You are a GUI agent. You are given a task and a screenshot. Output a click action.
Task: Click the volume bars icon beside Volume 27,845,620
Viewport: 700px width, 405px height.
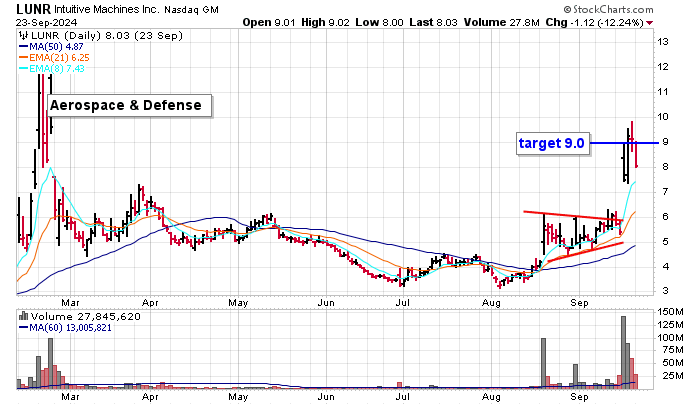(23, 317)
